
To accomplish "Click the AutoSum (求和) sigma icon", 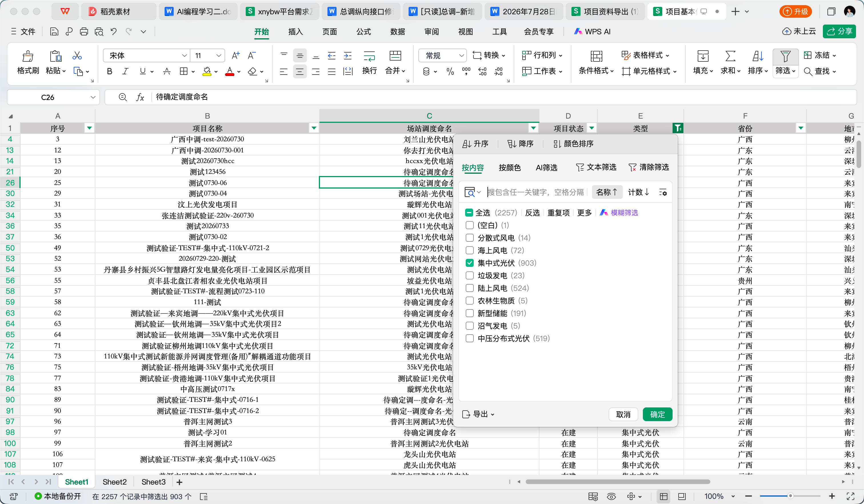I will pos(730,56).
